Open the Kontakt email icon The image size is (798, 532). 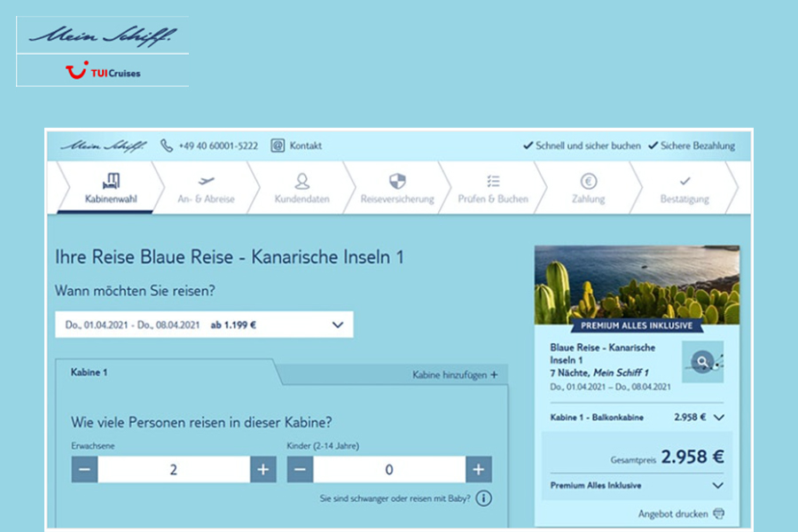point(278,145)
